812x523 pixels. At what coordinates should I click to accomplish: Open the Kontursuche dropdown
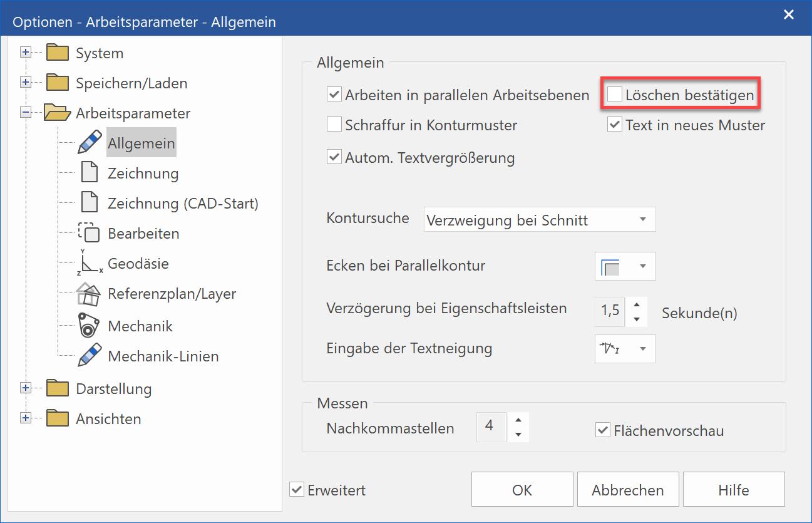pyautogui.click(x=539, y=220)
